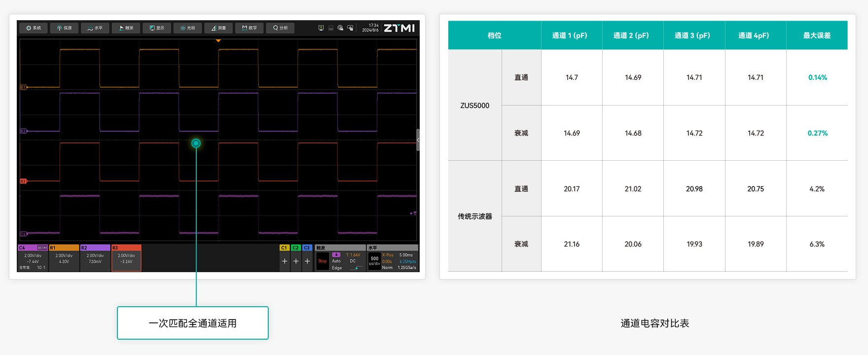Open the 显示 display settings
This screenshot has width=868, height=355.
[157, 28]
